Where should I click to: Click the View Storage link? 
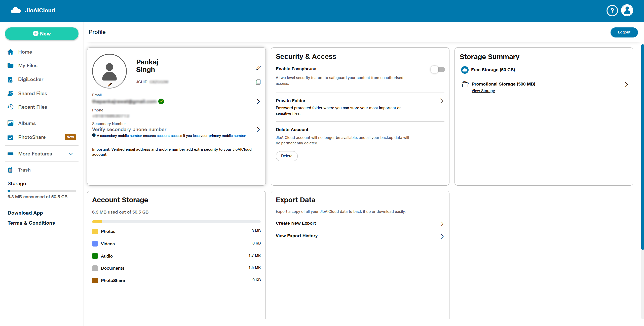click(483, 91)
